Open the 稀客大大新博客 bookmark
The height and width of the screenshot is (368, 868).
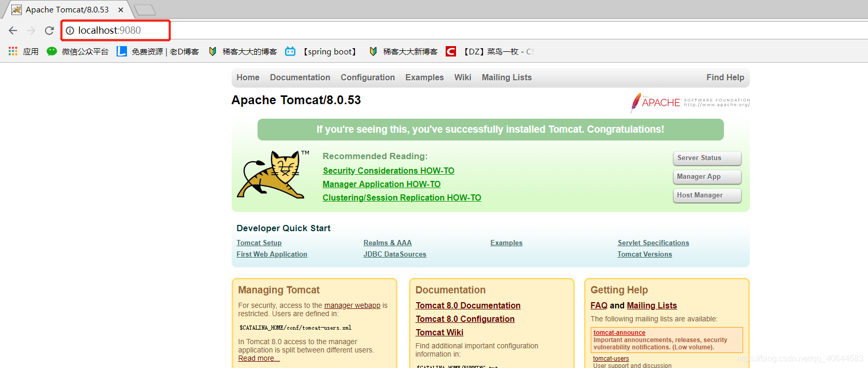[x=403, y=51]
